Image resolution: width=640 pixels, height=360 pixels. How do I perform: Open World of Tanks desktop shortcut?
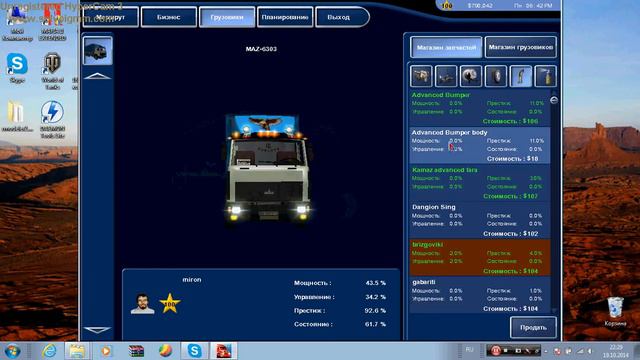click(x=52, y=70)
